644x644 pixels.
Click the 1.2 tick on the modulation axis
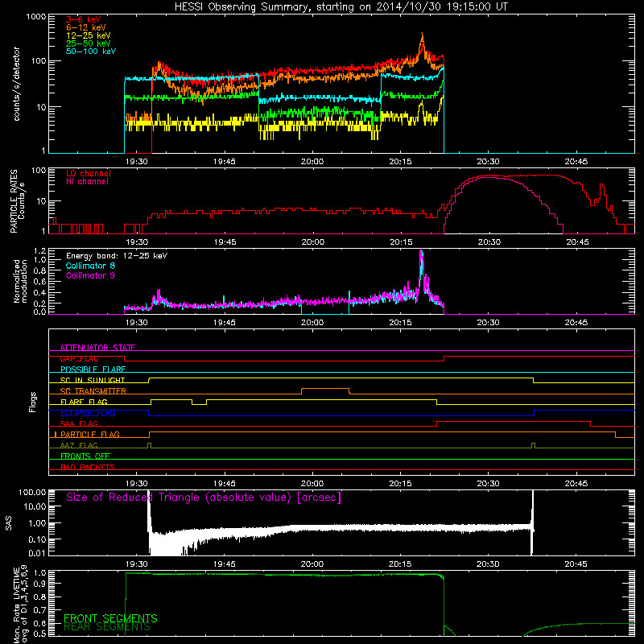[39, 251]
